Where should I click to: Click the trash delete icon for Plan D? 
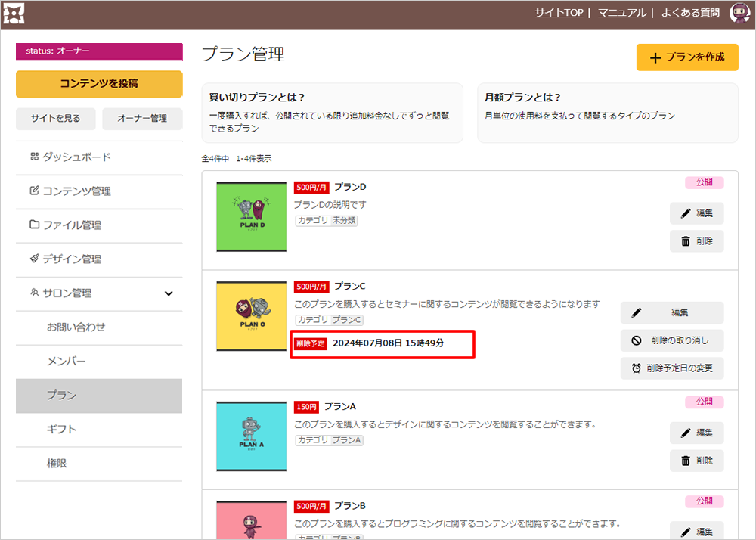[x=686, y=241]
